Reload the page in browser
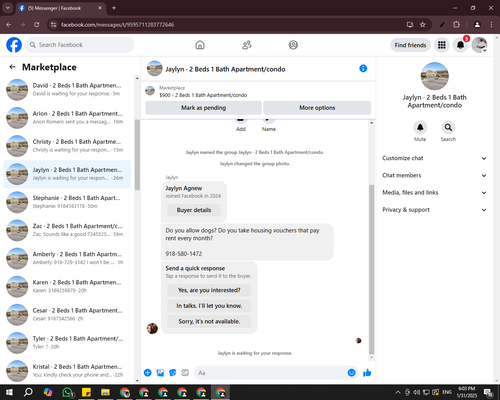 (x=37, y=25)
